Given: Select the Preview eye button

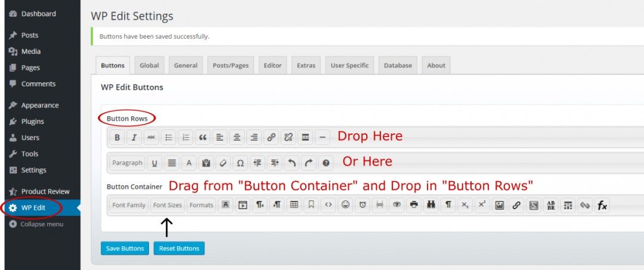Looking at the screenshot, I should [397, 205].
